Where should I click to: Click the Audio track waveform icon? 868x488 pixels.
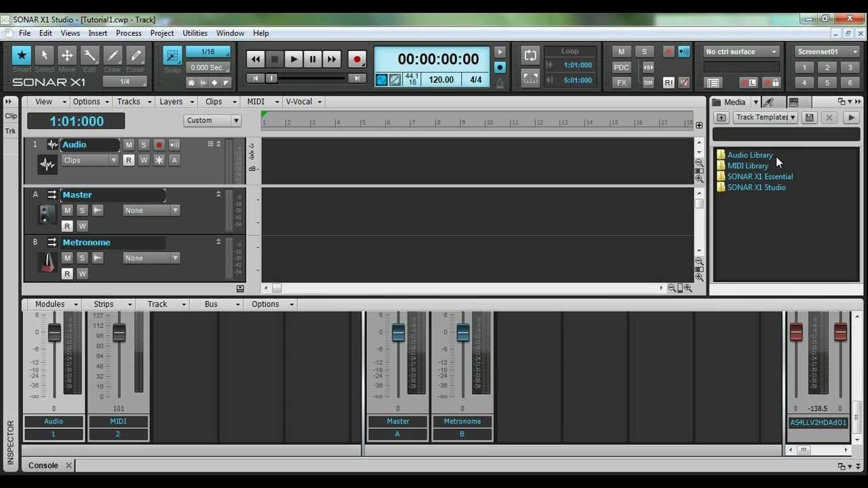[47, 163]
